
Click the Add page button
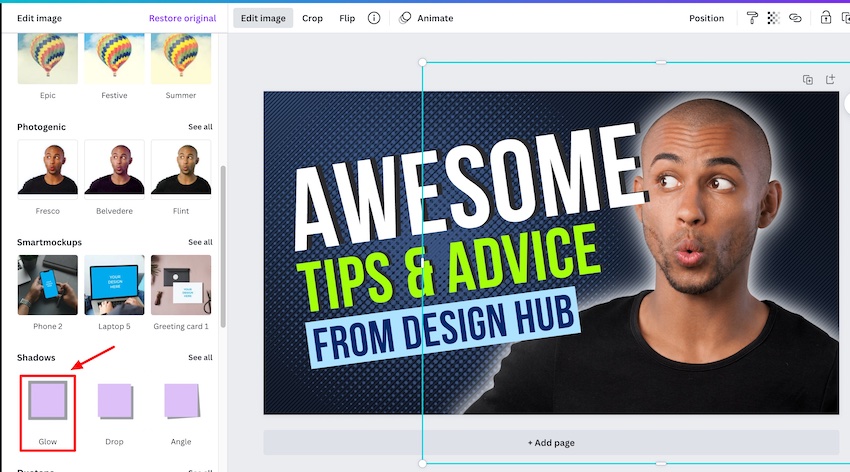[x=551, y=443]
